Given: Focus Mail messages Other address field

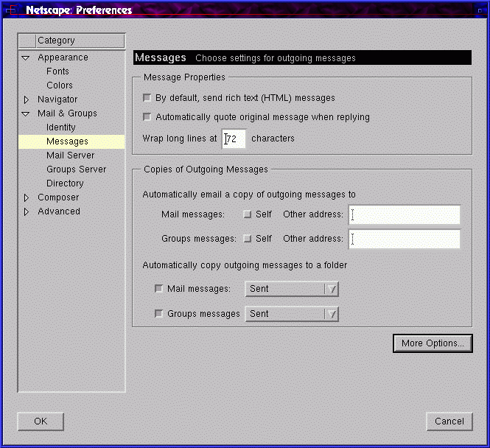Looking at the screenshot, I should (404, 215).
